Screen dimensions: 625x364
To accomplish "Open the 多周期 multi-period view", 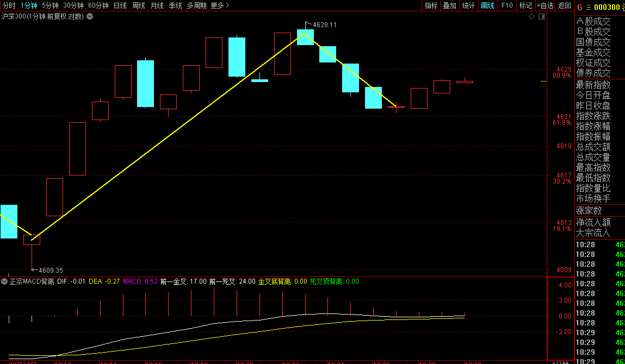I will pyautogui.click(x=196, y=5).
